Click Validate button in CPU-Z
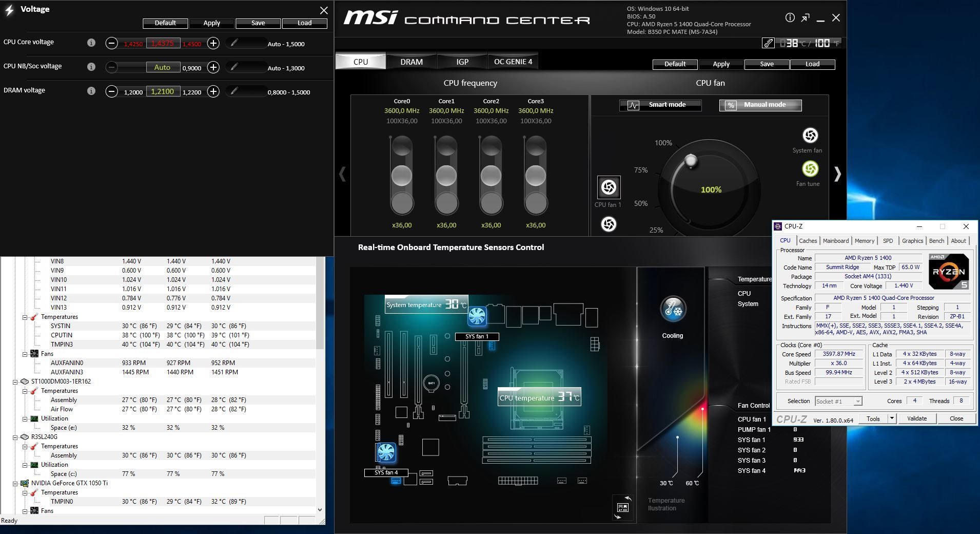The height and width of the screenshot is (534, 980). (x=917, y=418)
